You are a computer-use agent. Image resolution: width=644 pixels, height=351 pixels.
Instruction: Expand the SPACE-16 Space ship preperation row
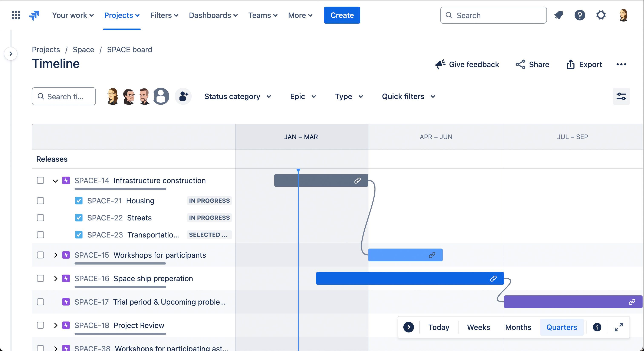click(56, 279)
